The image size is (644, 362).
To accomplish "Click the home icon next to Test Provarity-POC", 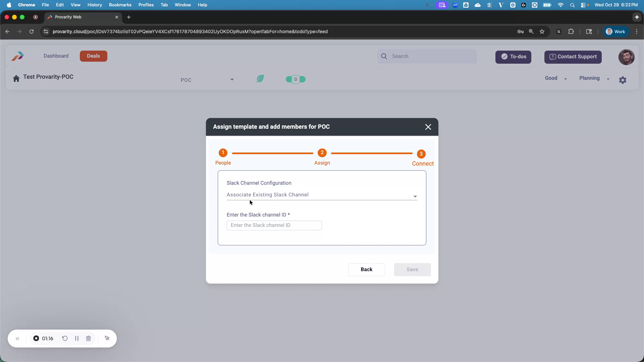I will [x=16, y=78].
